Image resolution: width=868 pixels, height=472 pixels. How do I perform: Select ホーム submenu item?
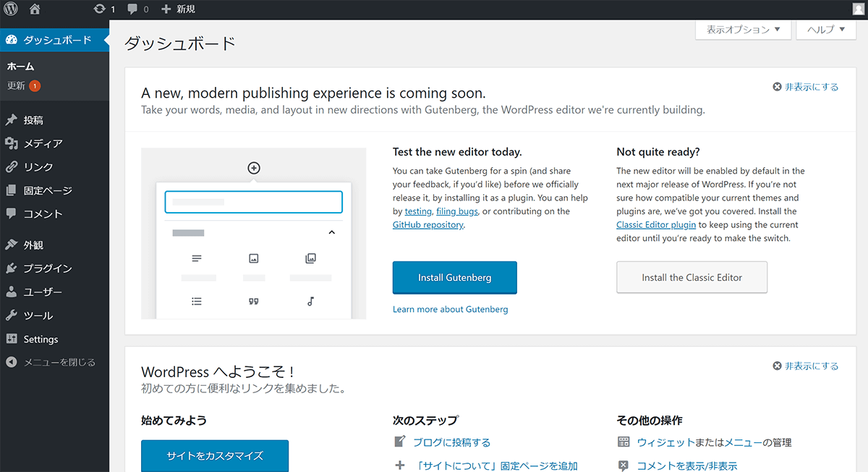21,67
